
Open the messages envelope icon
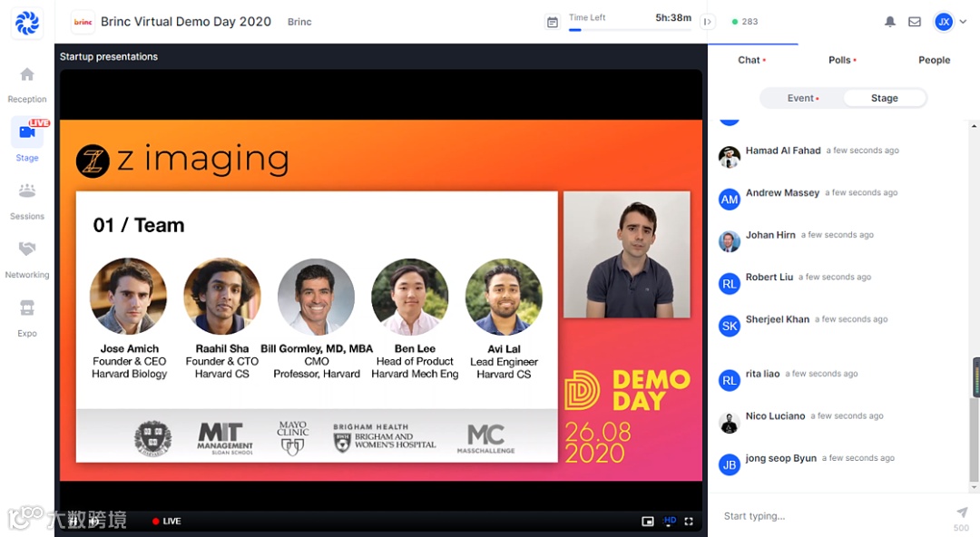tap(915, 22)
